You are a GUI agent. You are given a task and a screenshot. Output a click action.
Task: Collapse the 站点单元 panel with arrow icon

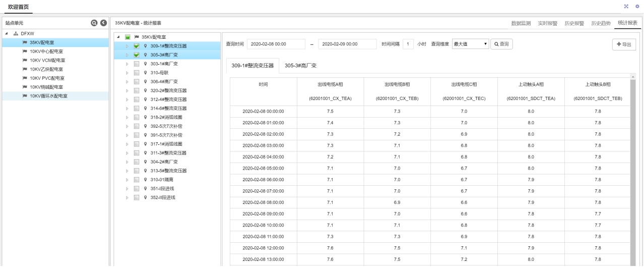[103, 23]
